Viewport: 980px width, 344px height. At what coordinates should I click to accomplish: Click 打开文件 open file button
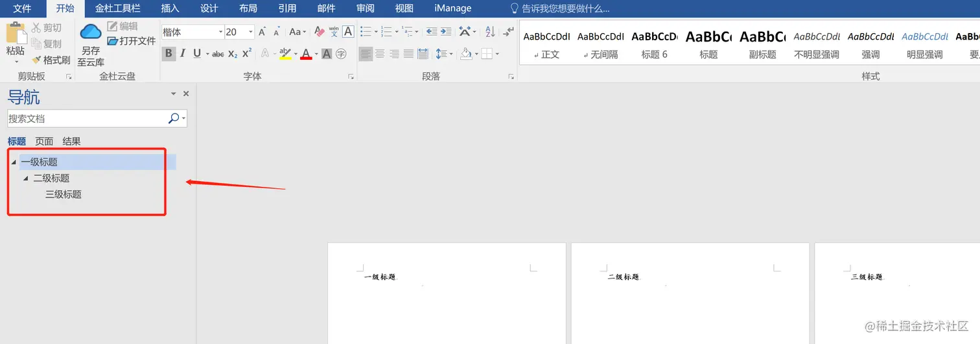point(132,41)
